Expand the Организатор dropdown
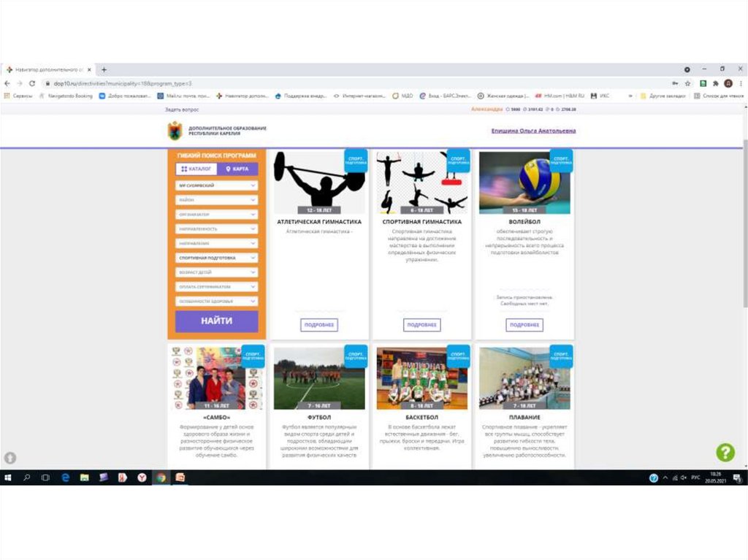 tap(216, 215)
